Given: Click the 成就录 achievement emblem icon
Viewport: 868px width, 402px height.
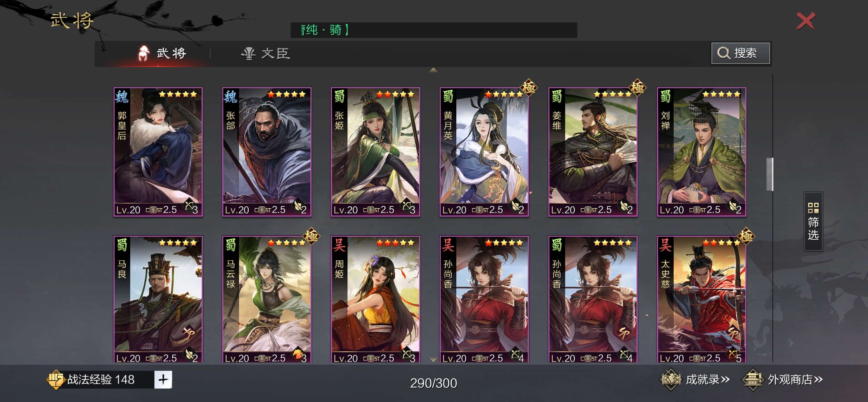Looking at the screenshot, I should coord(670,379).
